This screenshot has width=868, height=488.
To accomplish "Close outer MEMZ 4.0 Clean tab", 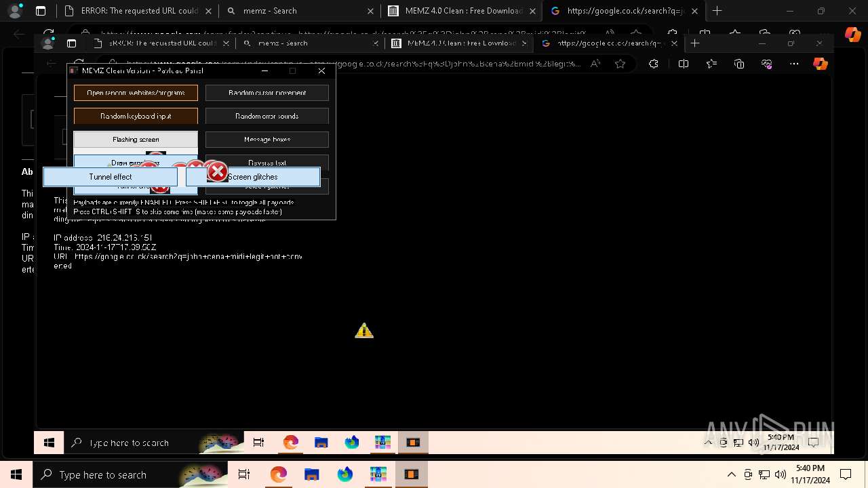I will click(x=532, y=11).
